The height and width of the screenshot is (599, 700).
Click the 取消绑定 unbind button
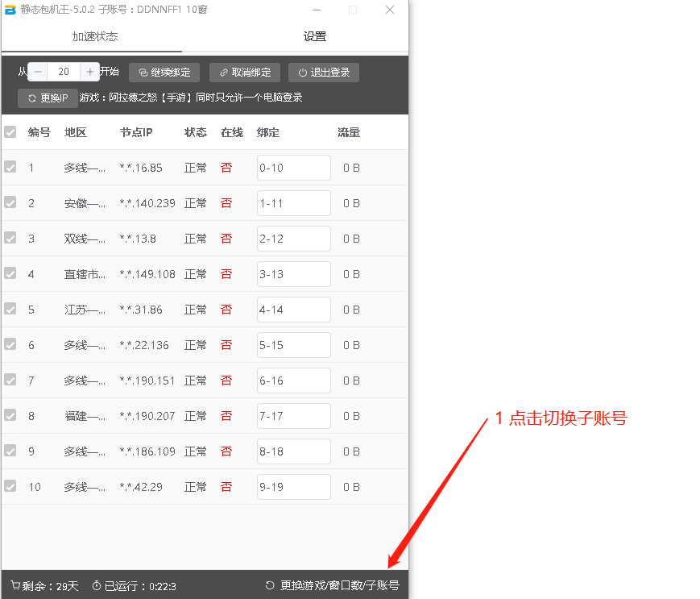pyautogui.click(x=245, y=73)
